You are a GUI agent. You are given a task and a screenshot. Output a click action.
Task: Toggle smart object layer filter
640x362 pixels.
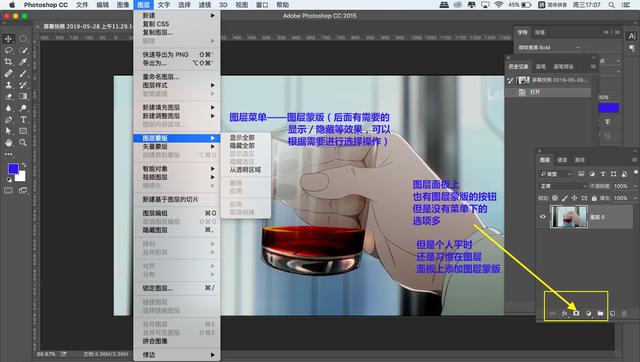pos(624,174)
